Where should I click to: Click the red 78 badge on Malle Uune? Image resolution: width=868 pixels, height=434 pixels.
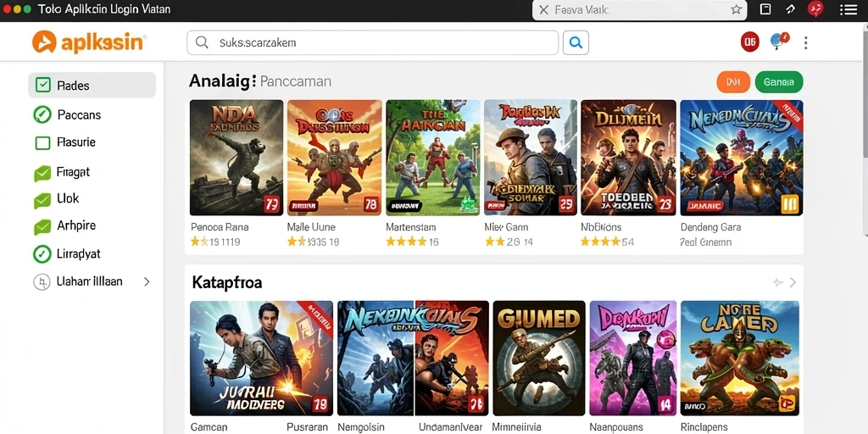coord(370,204)
